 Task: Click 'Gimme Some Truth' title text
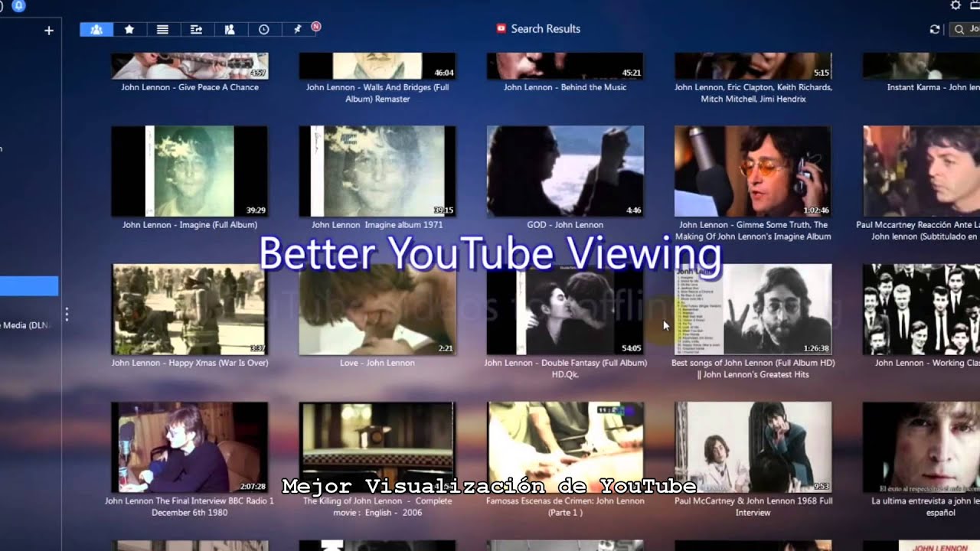753,231
